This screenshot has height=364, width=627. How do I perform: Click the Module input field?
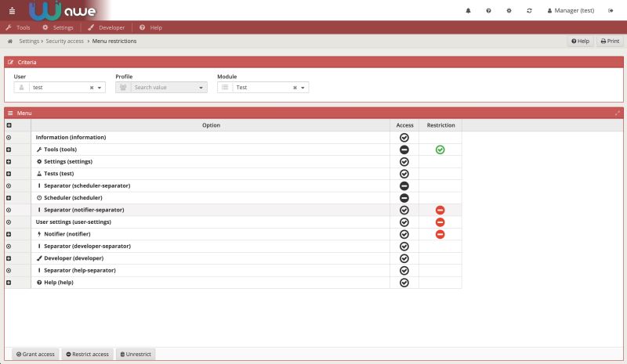(x=263, y=88)
